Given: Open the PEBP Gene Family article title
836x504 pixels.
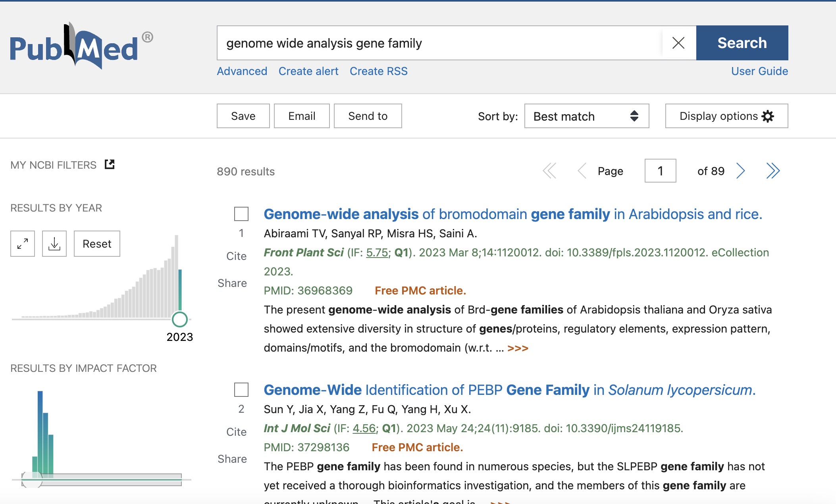Looking at the screenshot, I should (x=510, y=390).
